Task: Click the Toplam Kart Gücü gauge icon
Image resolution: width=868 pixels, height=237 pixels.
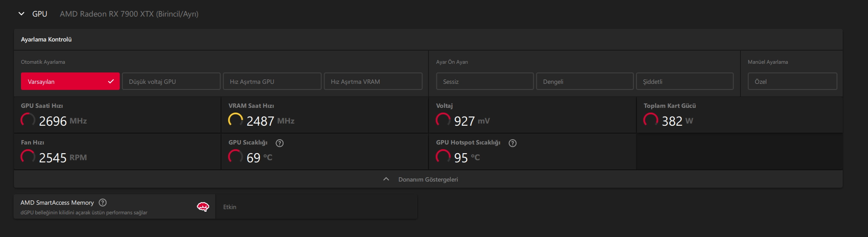Action: 650,120
